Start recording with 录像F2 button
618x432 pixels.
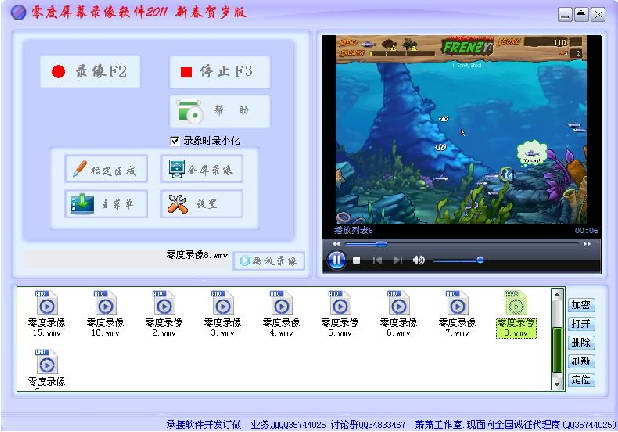click(x=90, y=72)
